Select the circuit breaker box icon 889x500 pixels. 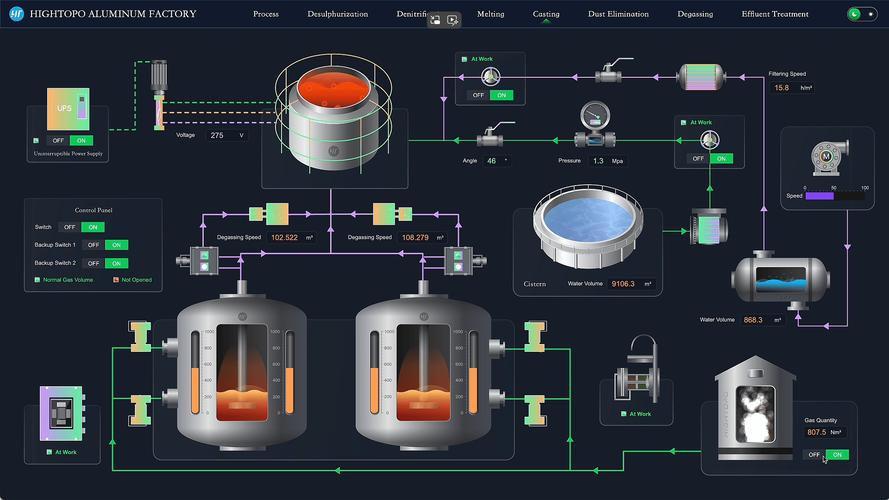pyautogui.click(x=62, y=414)
